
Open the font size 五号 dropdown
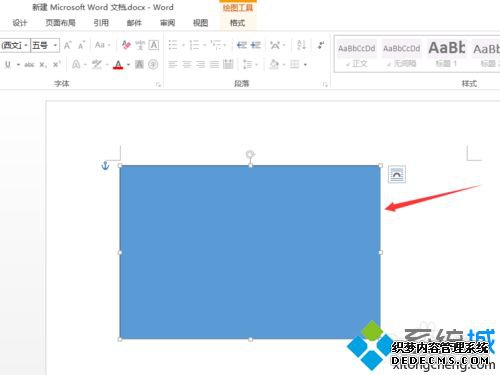pyautogui.click(x=55, y=45)
